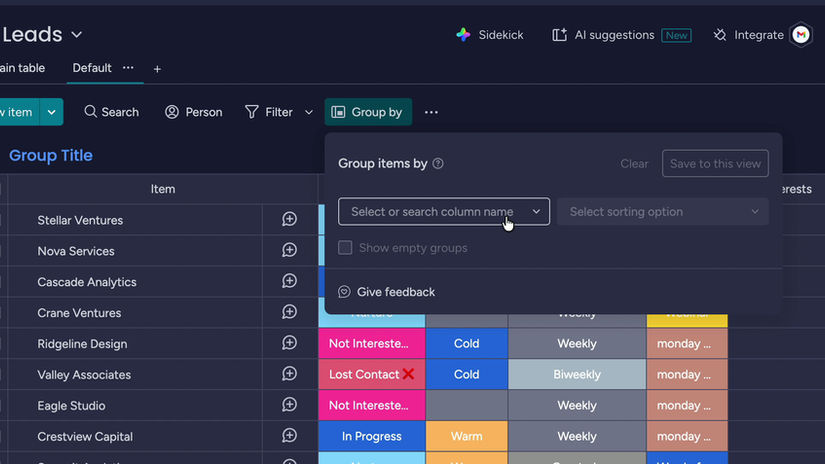
Task: Open the Crane Ventures item
Action: (79, 313)
